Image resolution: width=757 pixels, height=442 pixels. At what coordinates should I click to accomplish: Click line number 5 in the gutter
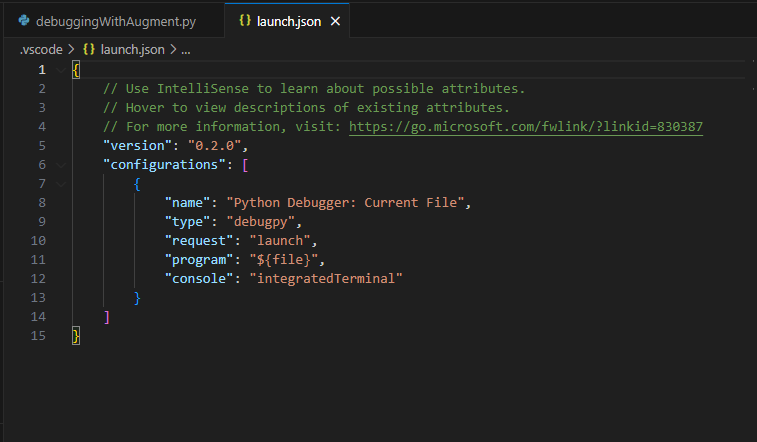(x=42, y=146)
